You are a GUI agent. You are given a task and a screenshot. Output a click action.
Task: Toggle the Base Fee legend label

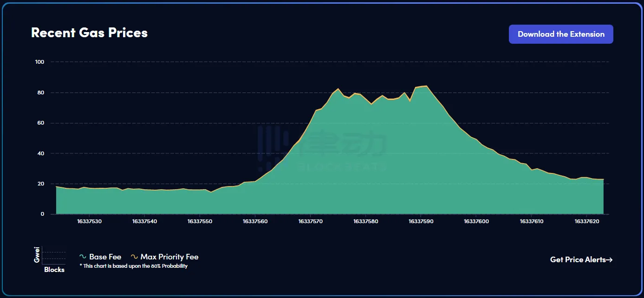click(x=105, y=257)
